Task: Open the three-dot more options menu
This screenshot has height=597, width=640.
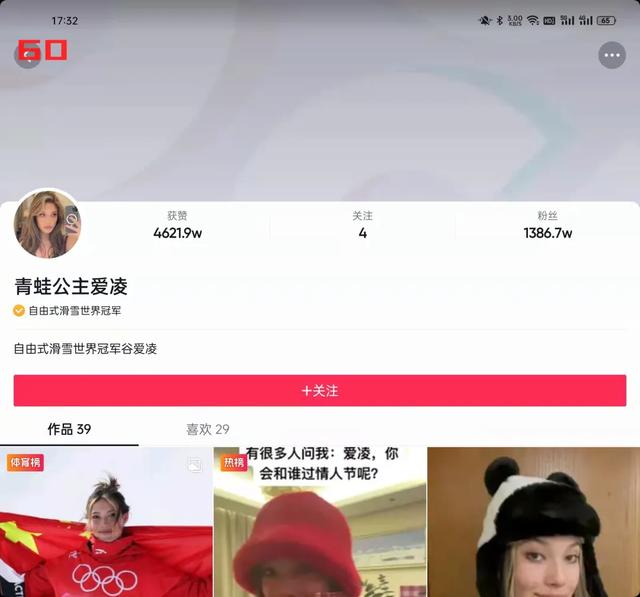Action: pyautogui.click(x=612, y=55)
